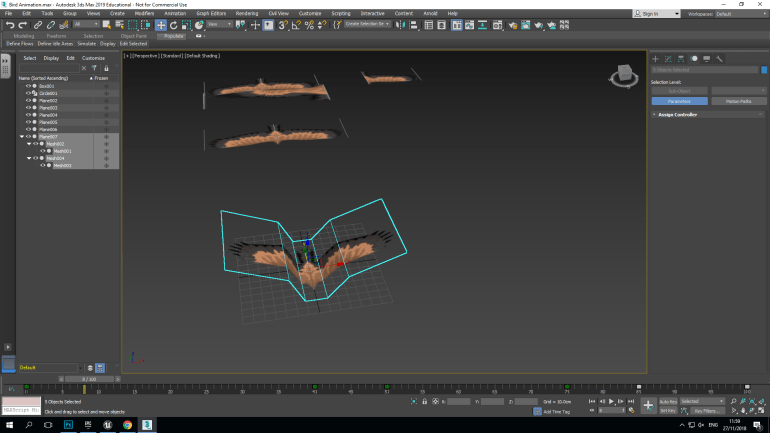Open the Graph Editors menu
Screen dimensions: 770x433
pyautogui.click(x=211, y=13)
